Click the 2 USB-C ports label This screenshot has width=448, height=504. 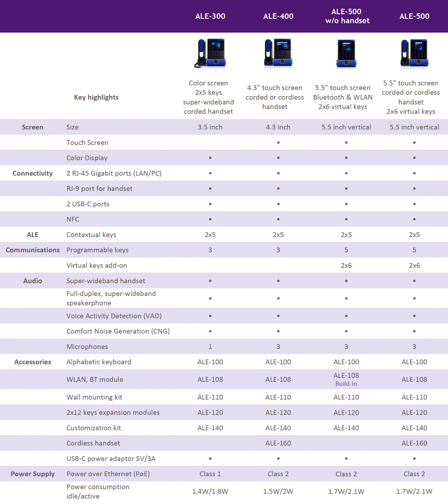(x=88, y=204)
